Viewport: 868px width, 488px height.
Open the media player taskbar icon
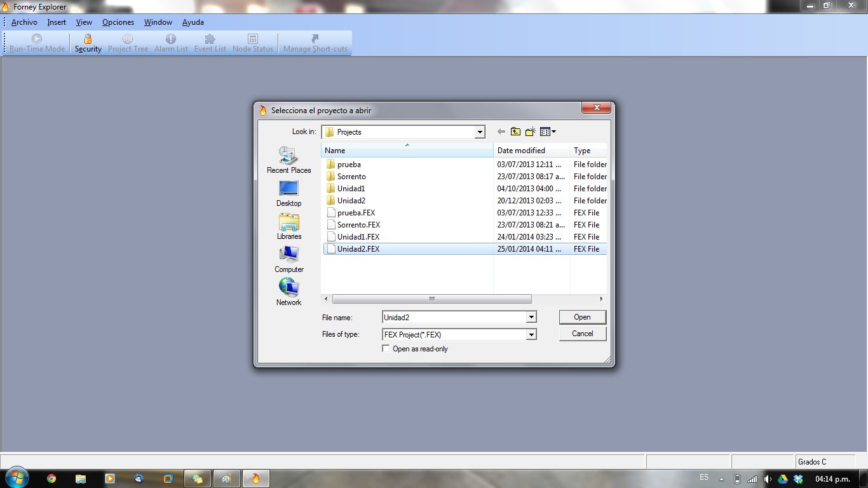tap(110, 478)
